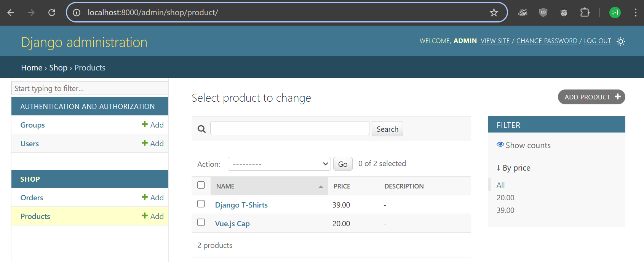Image resolution: width=644 pixels, height=262 pixels.
Task: Toggle sort order on the Name column
Action: click(225, 186)
